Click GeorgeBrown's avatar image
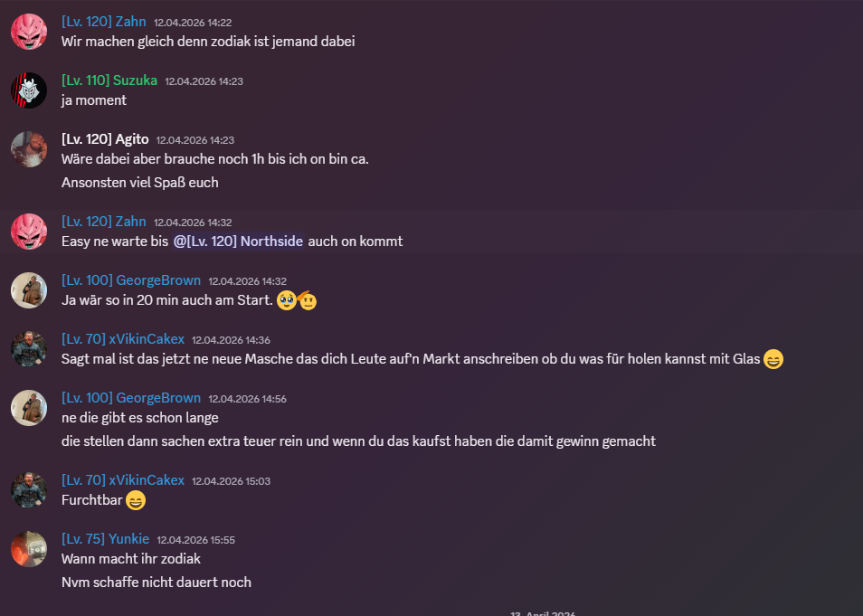The height and width of the screenshot is (616, 863). coord(29,290)
